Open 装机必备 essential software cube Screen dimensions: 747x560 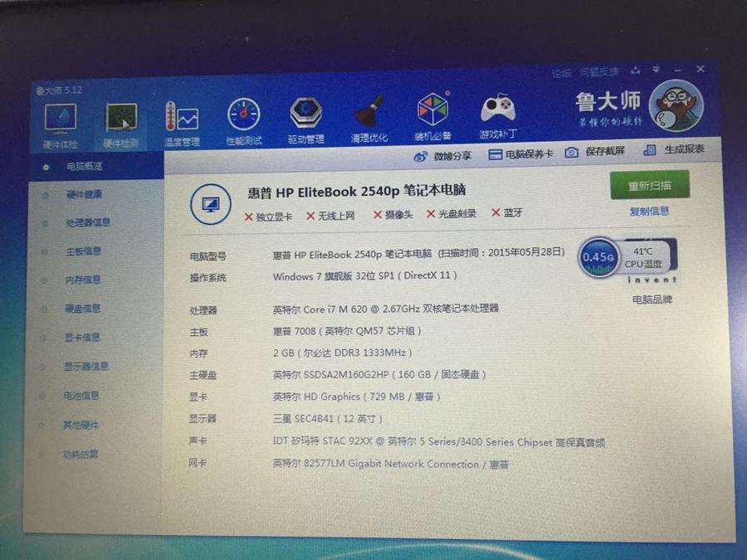[432, 117]
